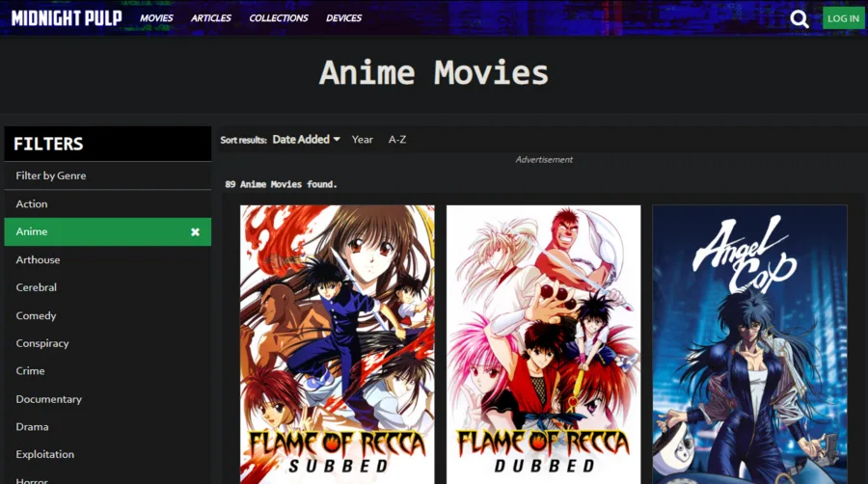868x484 pixels.
Task: Open the Collections menu
Action: coord(279,18)
